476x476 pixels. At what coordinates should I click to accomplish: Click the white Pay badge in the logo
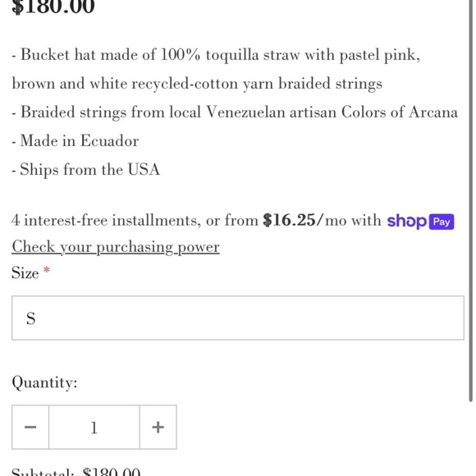pos(442,222)
